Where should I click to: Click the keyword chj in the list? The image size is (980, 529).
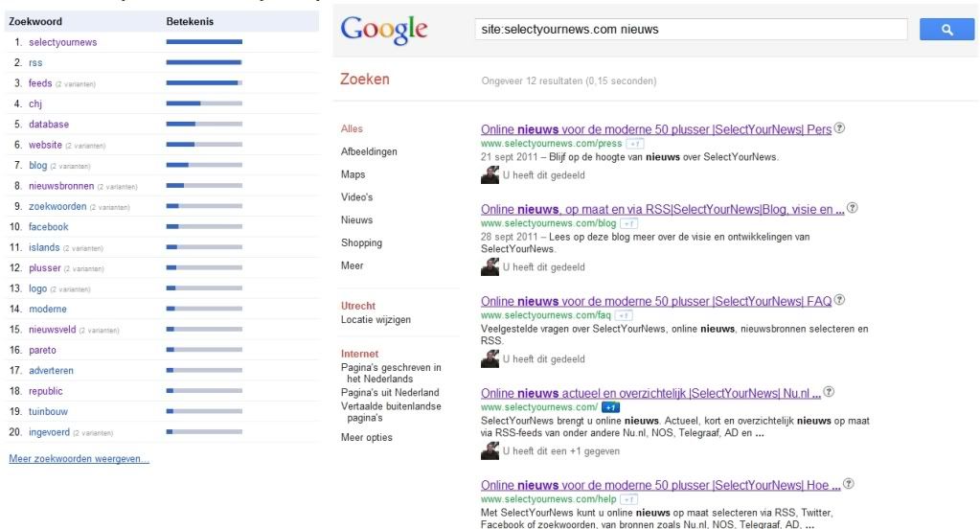pos(35,103)
